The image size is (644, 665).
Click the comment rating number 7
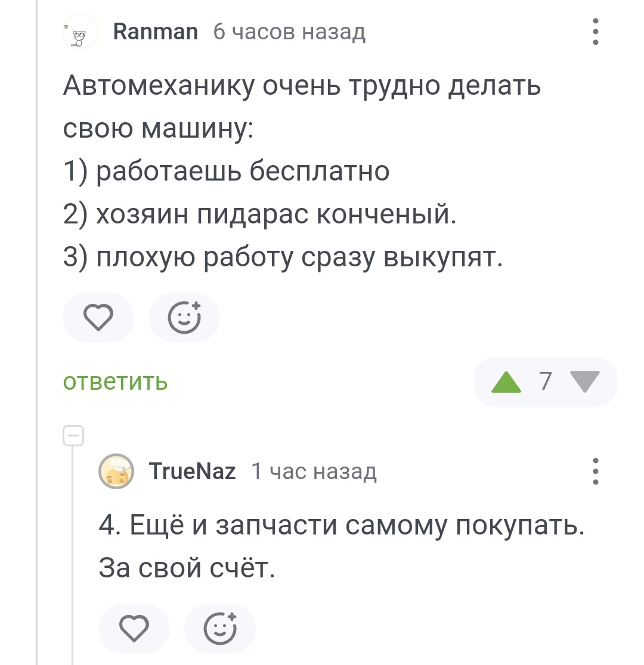[544, 381]
